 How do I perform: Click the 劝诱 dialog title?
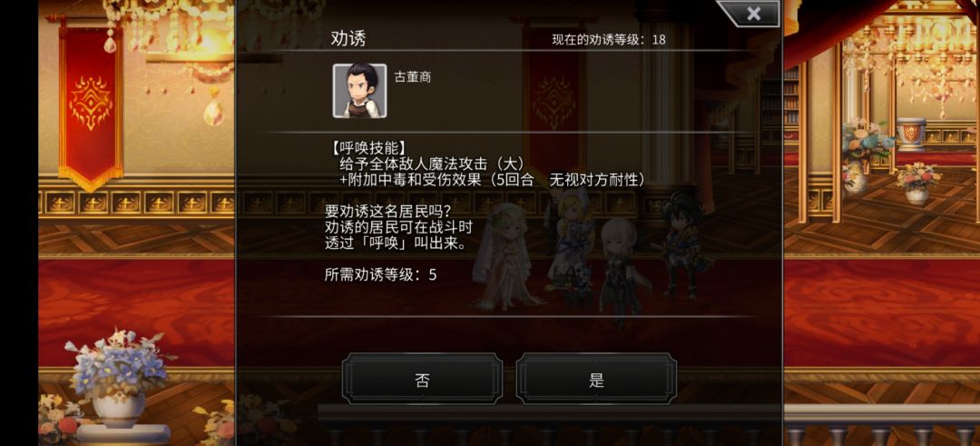(348, 39)
